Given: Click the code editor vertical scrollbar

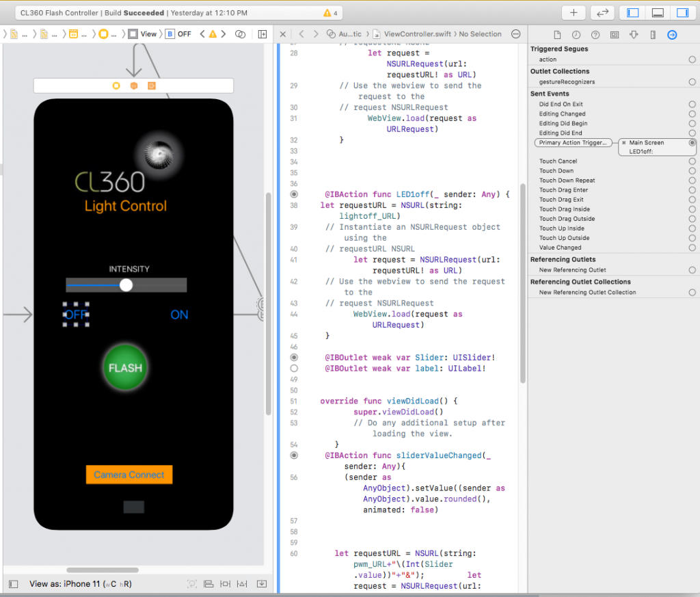Looking at the screenshot, I should pos(523,284).
